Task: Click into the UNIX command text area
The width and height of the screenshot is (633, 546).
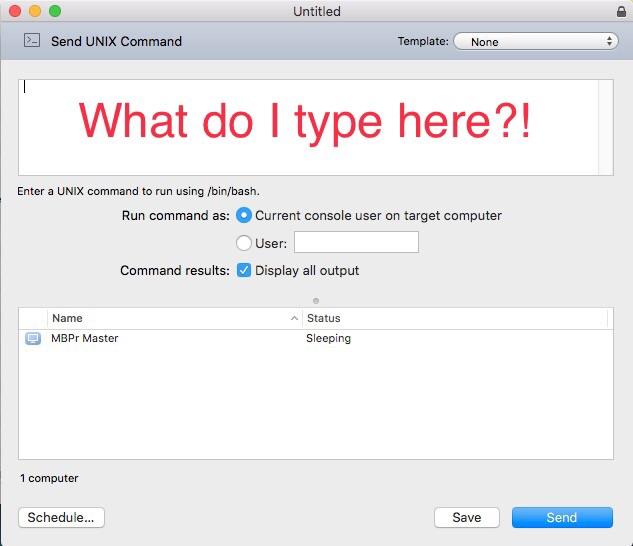Action: tap(308, 128)
